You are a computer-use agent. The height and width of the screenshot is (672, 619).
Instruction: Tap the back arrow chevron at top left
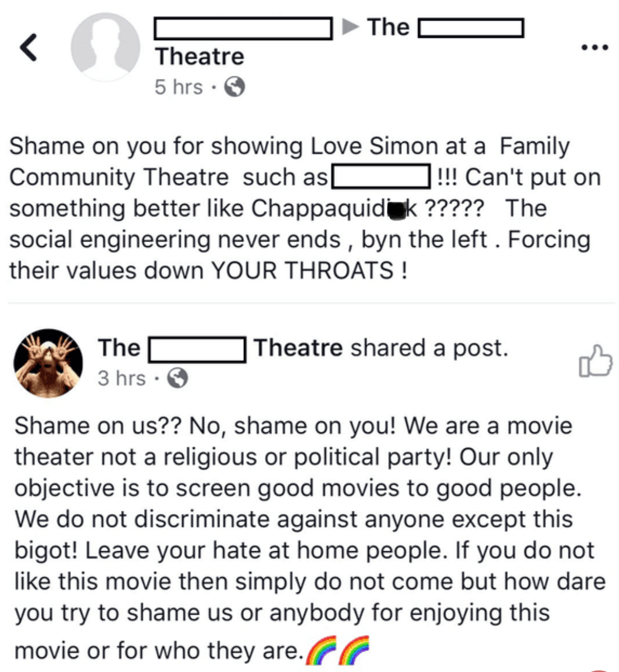coord(29,46)
